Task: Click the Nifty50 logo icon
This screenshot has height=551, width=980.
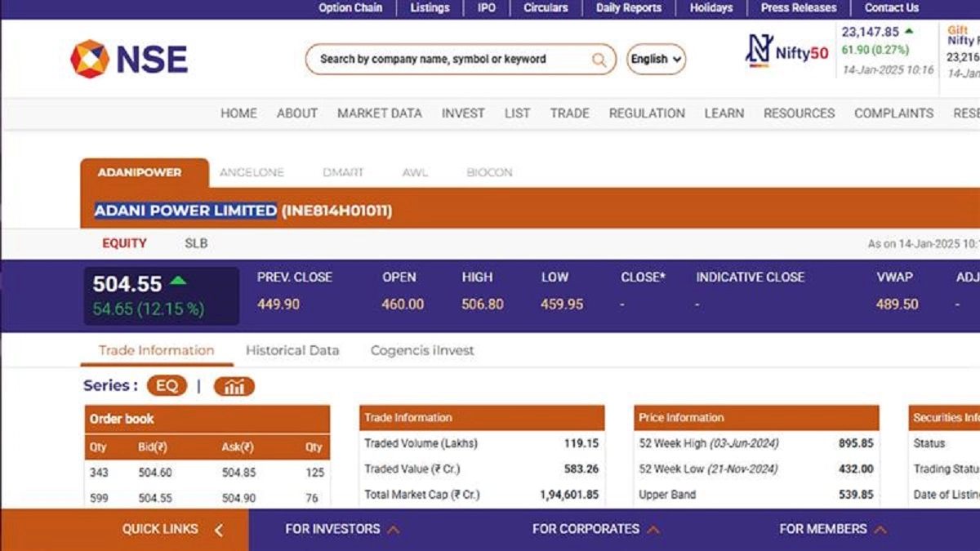Action: 759,51
